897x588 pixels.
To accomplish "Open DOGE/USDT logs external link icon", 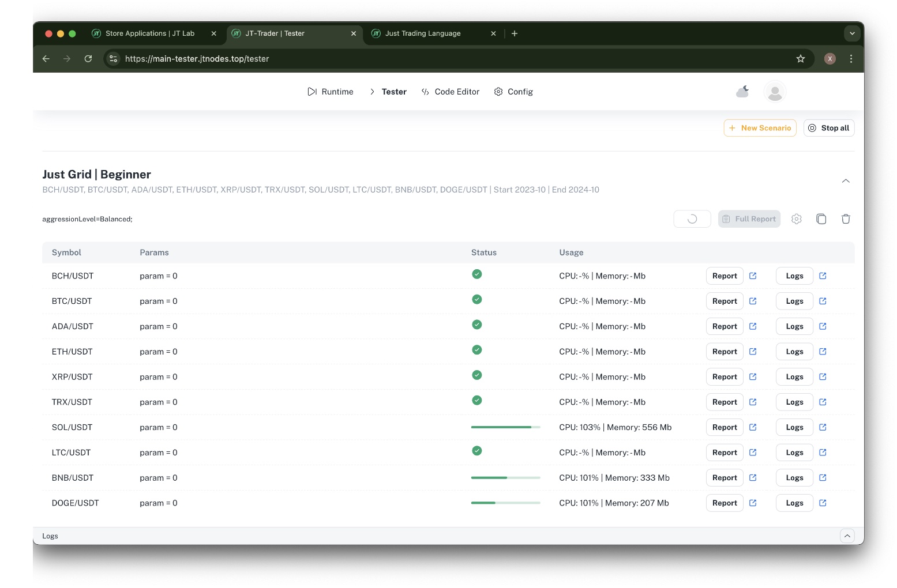I will coord(823,503).
